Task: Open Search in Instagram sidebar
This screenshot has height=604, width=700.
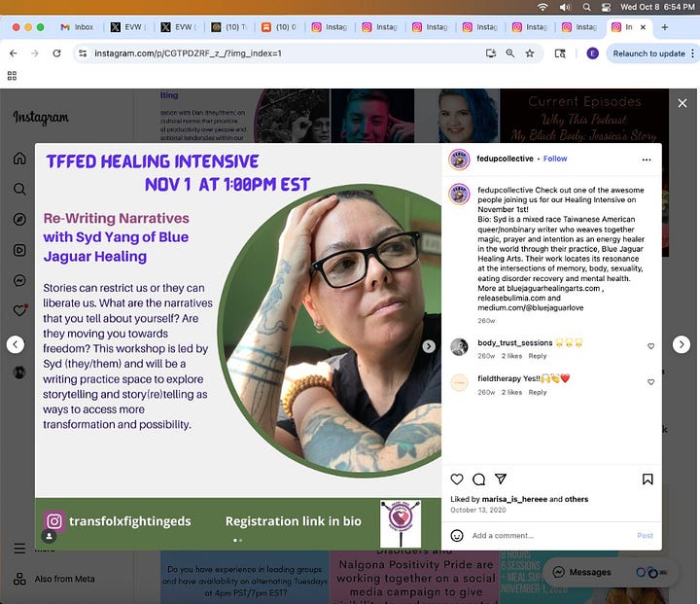Action: click(19, 189)
